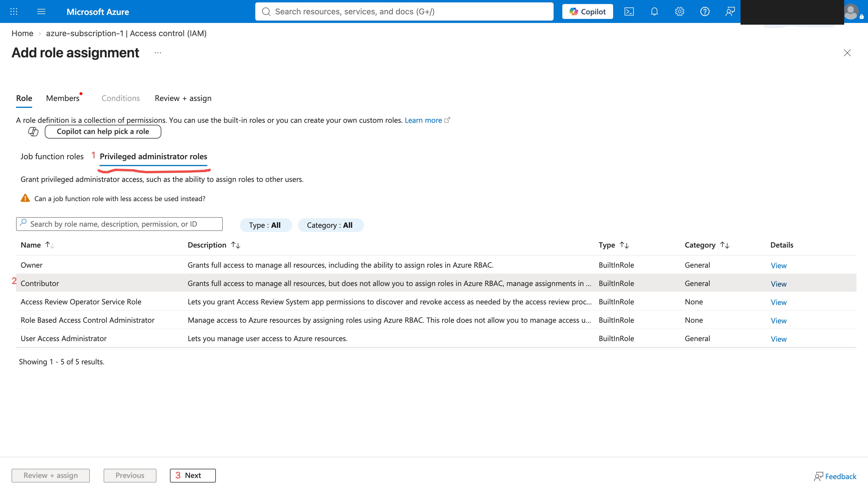The height and width of the screenshot is (494, 868).
Task: Click the Next button
Action: [x=193, y=475]
